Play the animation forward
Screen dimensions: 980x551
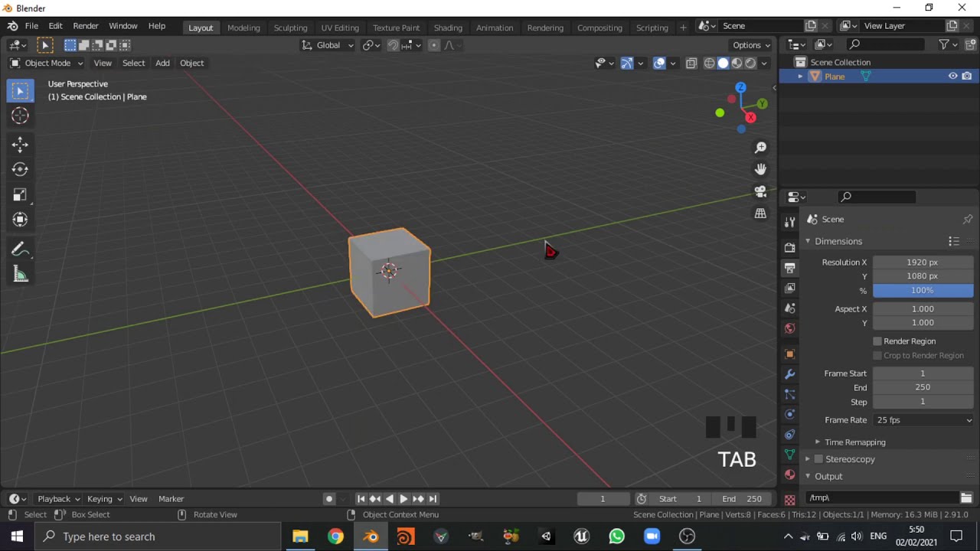tap(403, 499)
